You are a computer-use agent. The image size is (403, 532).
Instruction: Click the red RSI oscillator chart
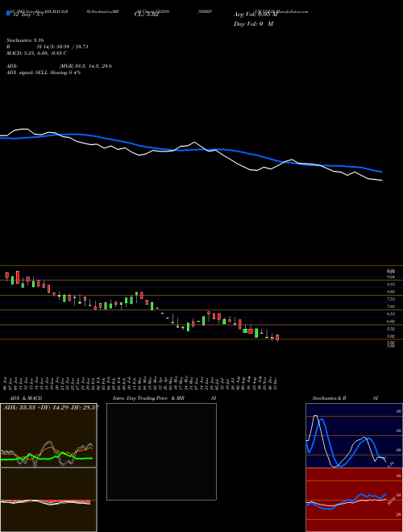pyautogui.click(x=354, y=500)
